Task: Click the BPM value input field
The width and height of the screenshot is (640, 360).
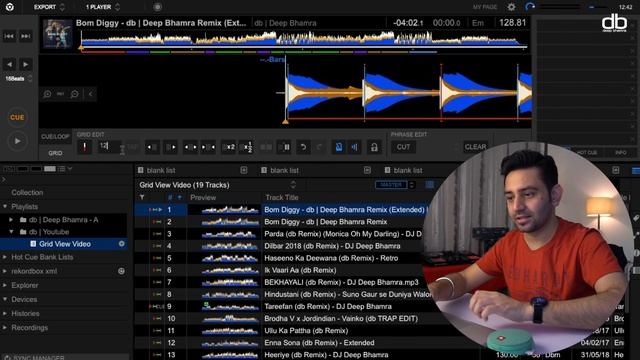Action: (109, 146)
